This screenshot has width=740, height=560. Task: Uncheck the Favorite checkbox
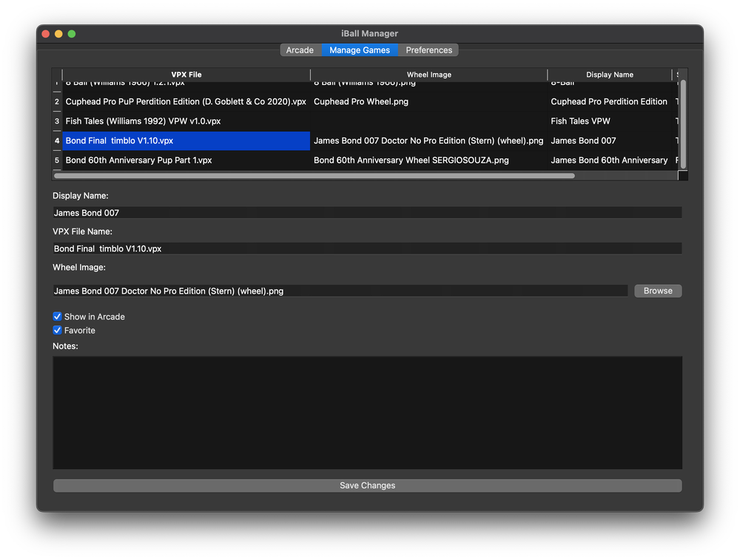point(57,330)
